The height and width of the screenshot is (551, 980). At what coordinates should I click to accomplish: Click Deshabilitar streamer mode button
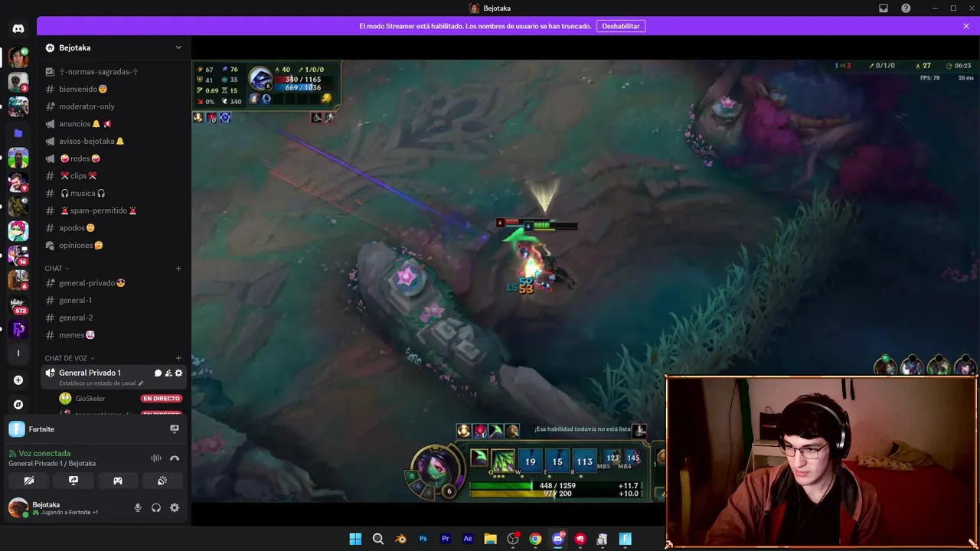(x=621, y=26)
